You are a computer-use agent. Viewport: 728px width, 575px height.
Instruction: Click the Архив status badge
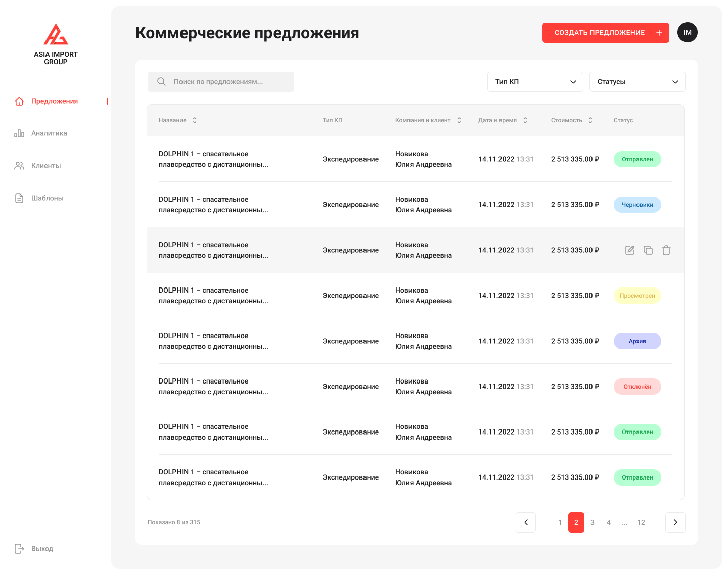pyautogui.click(x=638, y=341)
